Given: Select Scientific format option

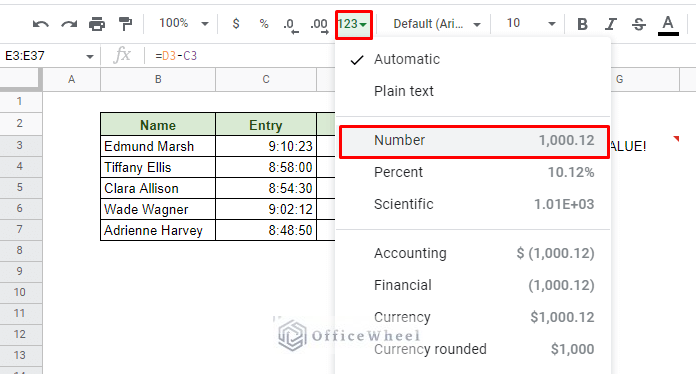Looking at the screenshot, I should pos(473,204).
